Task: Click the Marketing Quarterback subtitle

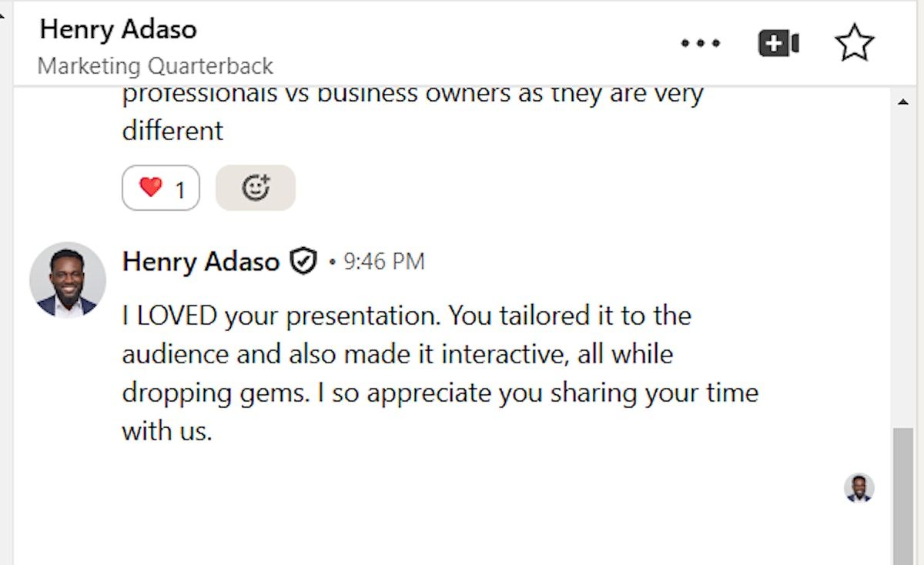Action: point(156,66)
